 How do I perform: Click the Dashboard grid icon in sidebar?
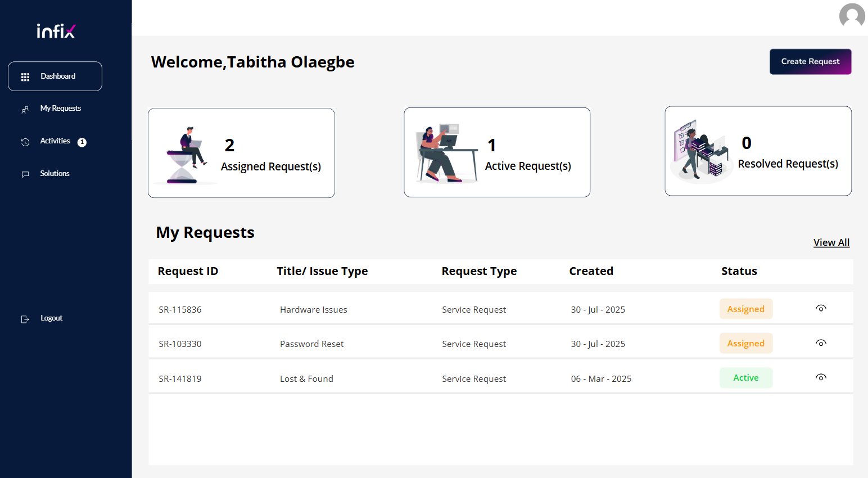25,77
